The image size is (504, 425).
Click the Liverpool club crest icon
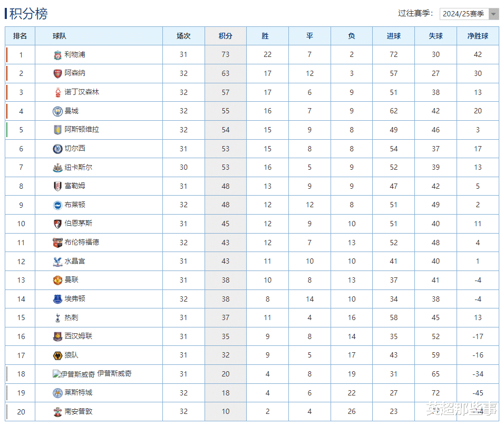57,55
